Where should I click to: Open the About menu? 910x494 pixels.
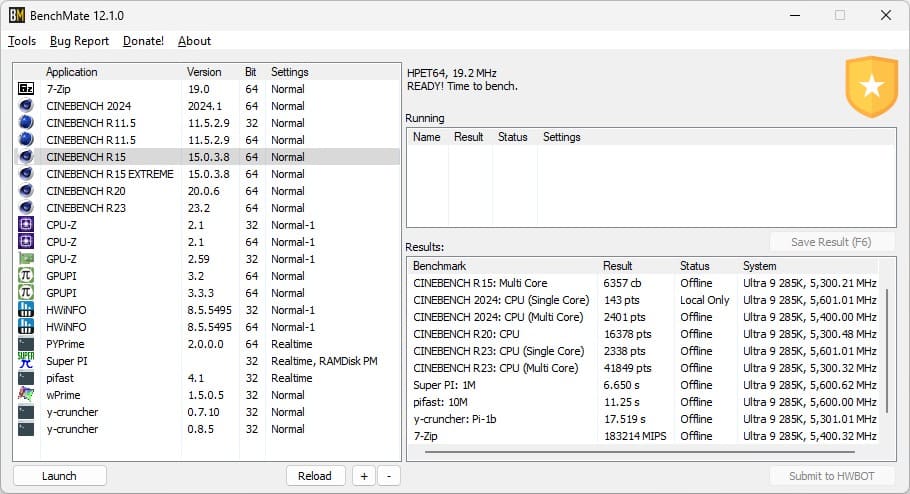click(194, 41)
